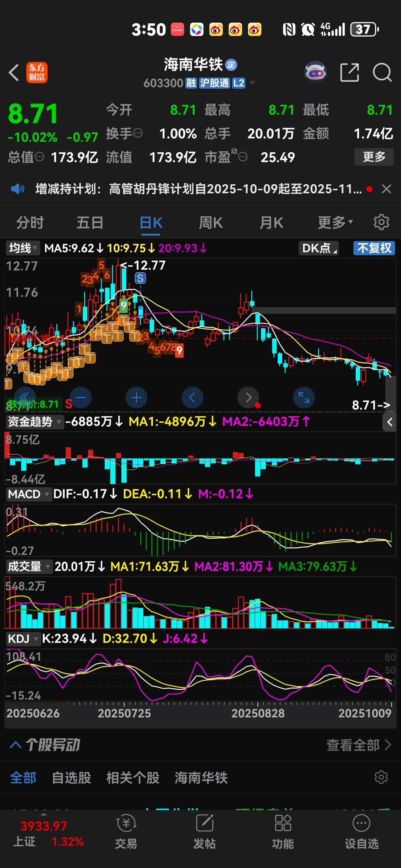Tap the 上证 index ticker

(x=48, y=834)
